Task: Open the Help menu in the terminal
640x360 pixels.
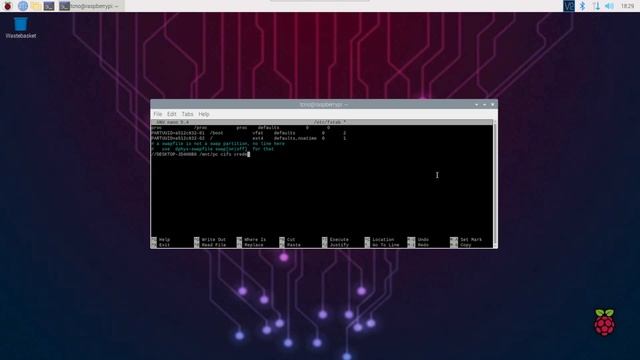Action: coord(204,114)
